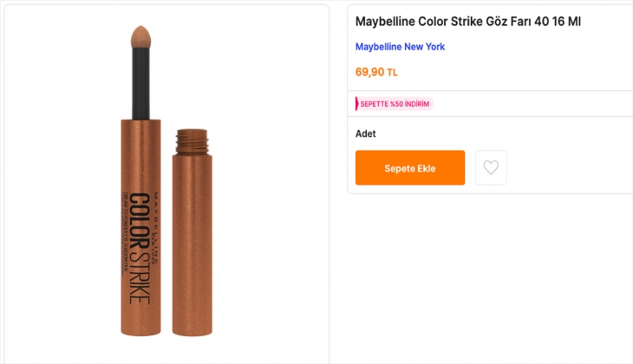633x364 pixels.
Task: Click the sponge applicator tip in the photo
Action: coord(140,39)
